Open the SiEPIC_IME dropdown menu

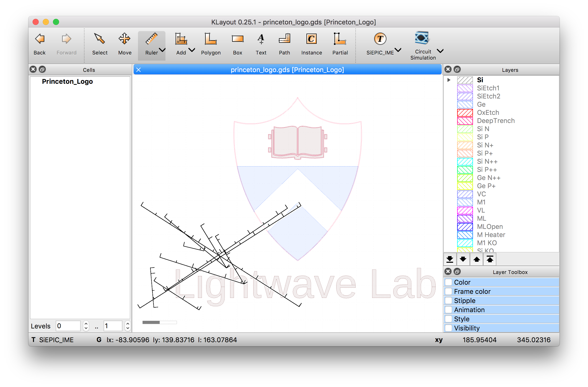[398, 50]
